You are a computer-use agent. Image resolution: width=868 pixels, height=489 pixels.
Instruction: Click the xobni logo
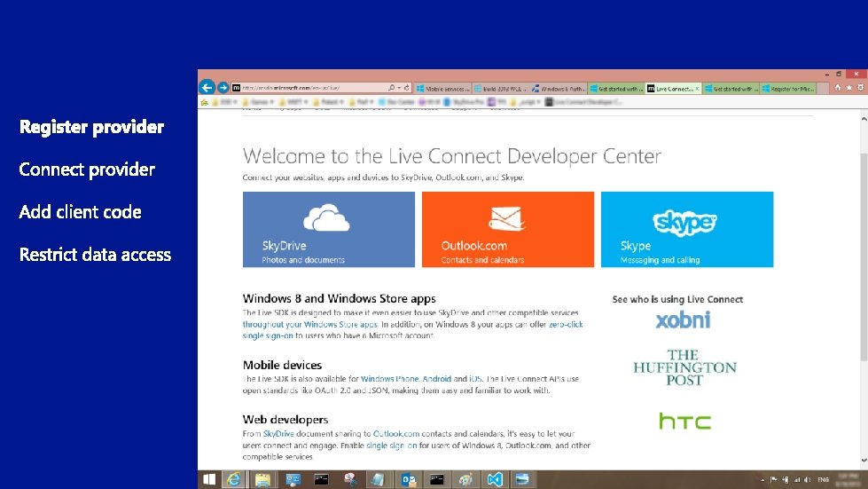click(683, 319)
